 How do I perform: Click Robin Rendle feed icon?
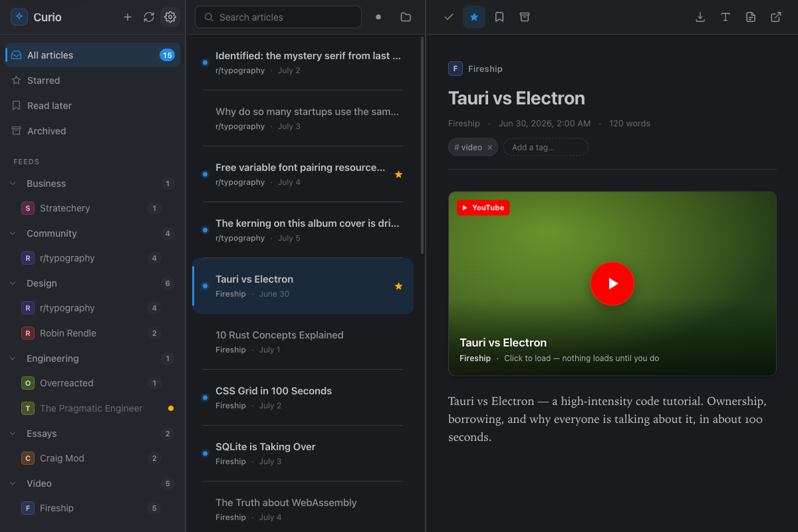pyautogui.click(x=28, y=333)
